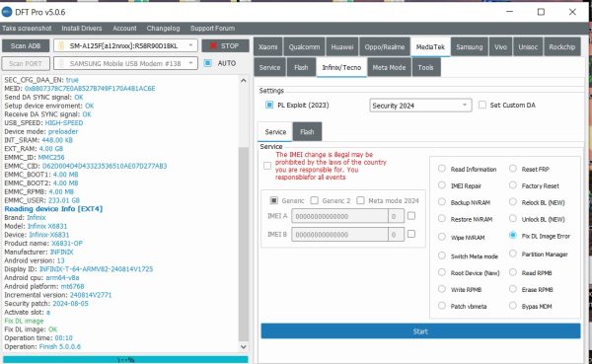
Task: Switch to the Qualcomm tab
Action: (304, 46)
